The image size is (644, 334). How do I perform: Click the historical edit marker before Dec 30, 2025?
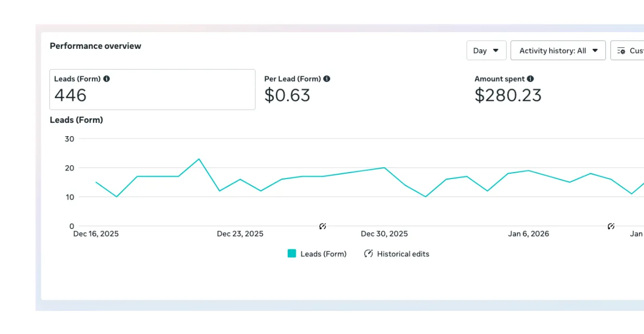click(x=323, y=226)
